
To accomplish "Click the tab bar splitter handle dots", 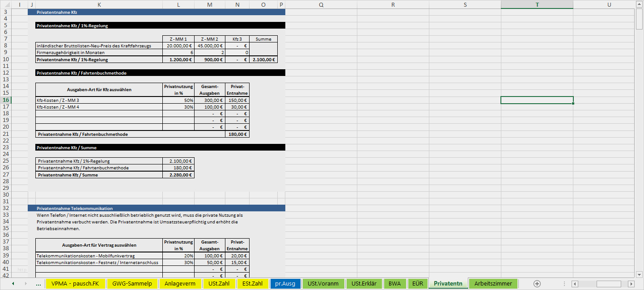I will pyautogui.click(x=564, y=284).
